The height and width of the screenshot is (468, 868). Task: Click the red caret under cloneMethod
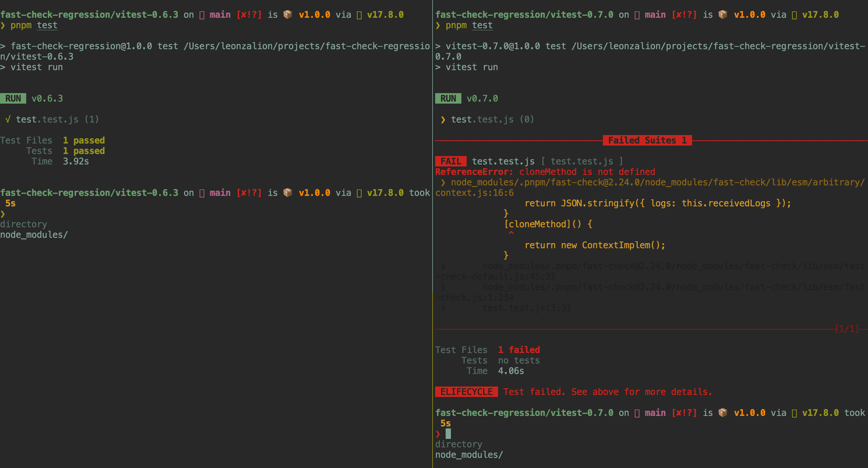pos(511,233)
